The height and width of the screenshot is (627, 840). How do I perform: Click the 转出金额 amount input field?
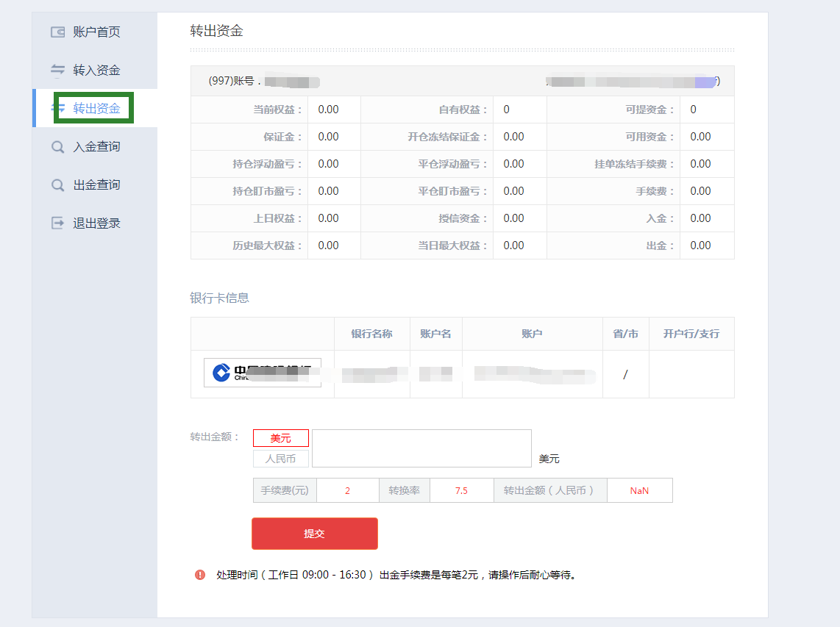click(x=421, y=448)
